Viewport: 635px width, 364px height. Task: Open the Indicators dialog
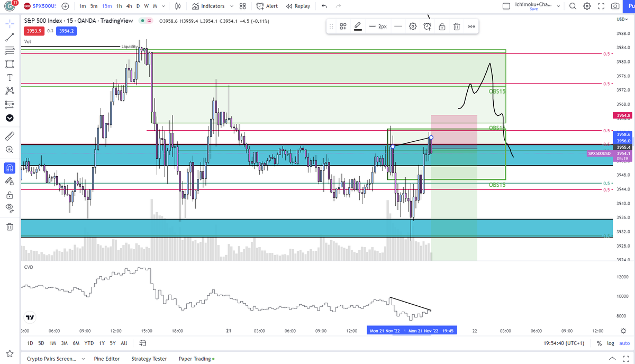tap(208, 6)
